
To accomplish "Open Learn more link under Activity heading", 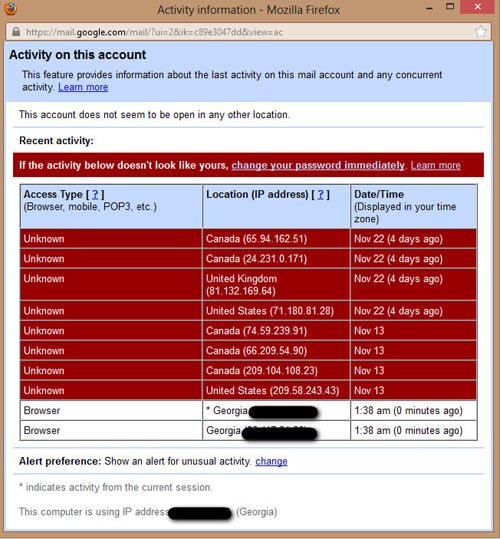I will tap(83, 87).
